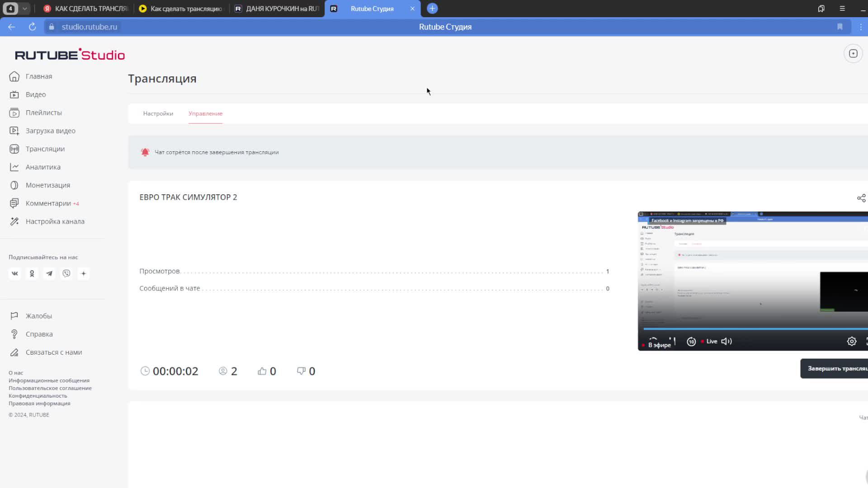Go to Аналитика in the sidebar
868x488 pixels.
pyautogui.click(x=43, y=167)
